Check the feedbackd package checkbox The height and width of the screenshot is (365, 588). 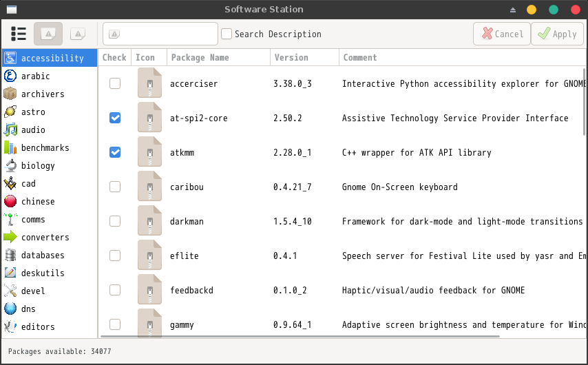click(x=115, y=290)
